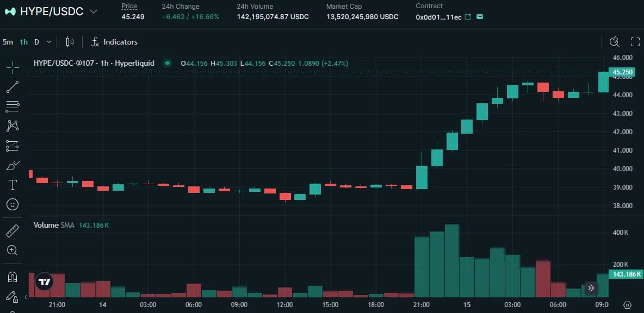Jump to latest bar arrow button

(x=591, y=288)
